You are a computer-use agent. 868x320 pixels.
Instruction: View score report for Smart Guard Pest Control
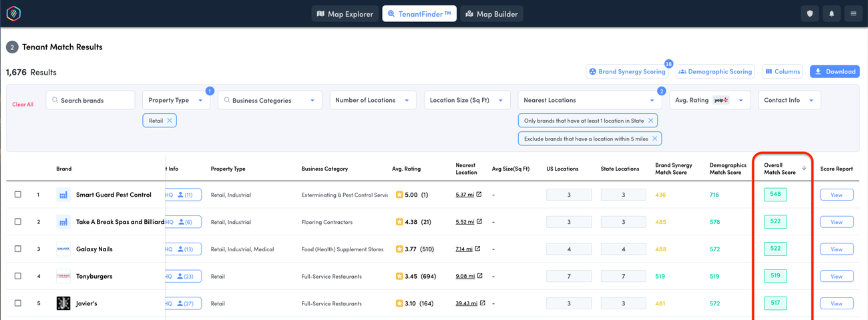point(836,195)
